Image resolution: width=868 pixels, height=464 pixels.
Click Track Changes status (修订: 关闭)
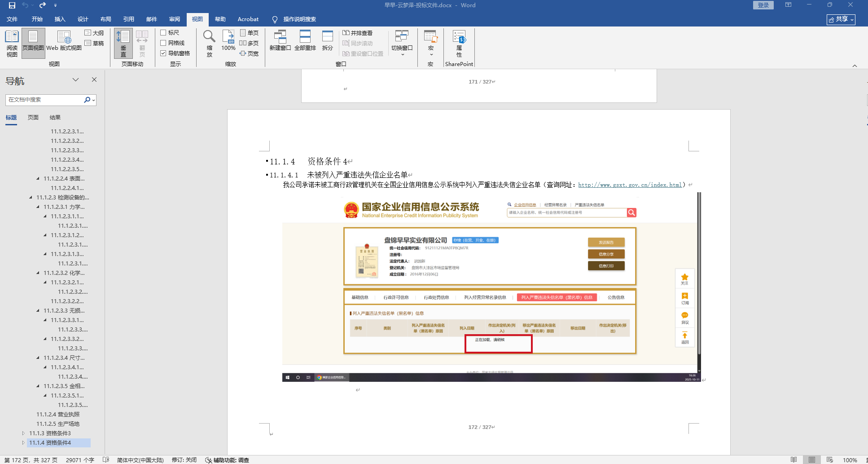click(x=184, y=460)
